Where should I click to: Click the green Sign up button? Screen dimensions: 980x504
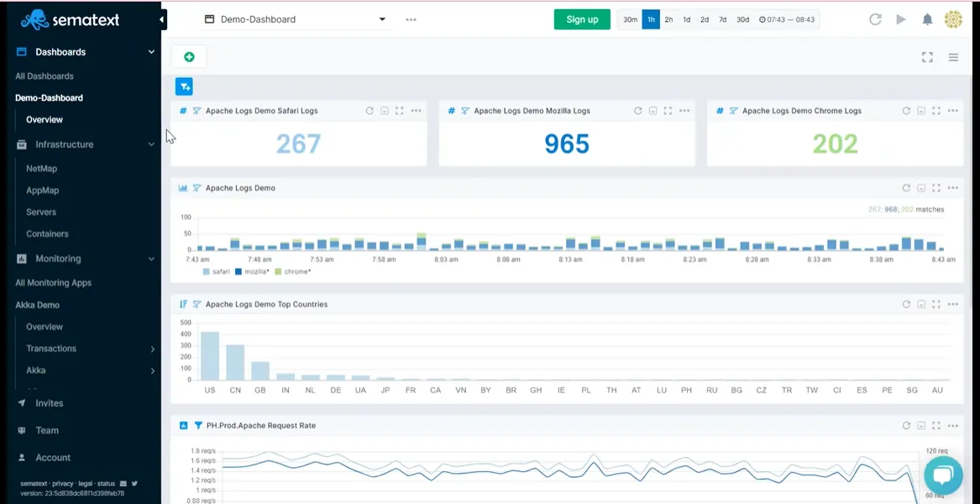point(582,19)
